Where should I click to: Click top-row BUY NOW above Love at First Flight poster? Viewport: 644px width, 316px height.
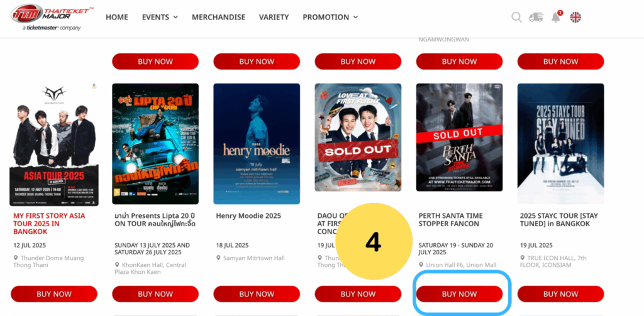click(x=358, y=62)
